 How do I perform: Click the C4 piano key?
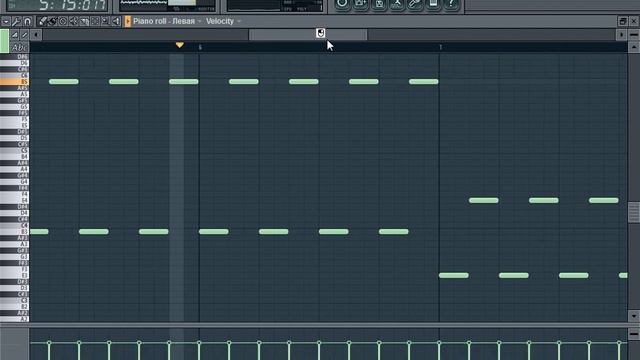pyautogui.click(x=14, y=225)
